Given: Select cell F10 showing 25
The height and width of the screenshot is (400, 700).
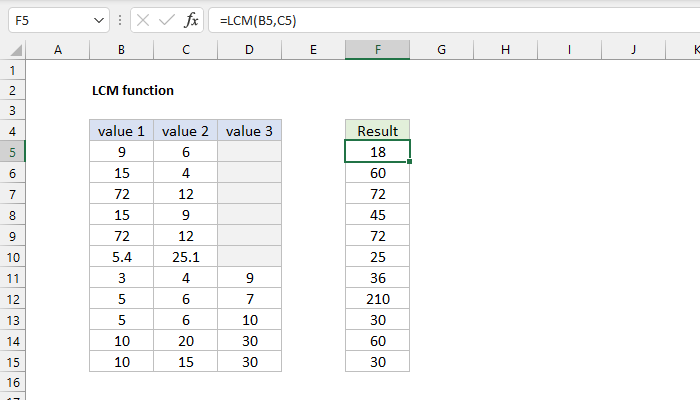Looking at the screenshot, I should pyautogui.click(x=377, y=257).
